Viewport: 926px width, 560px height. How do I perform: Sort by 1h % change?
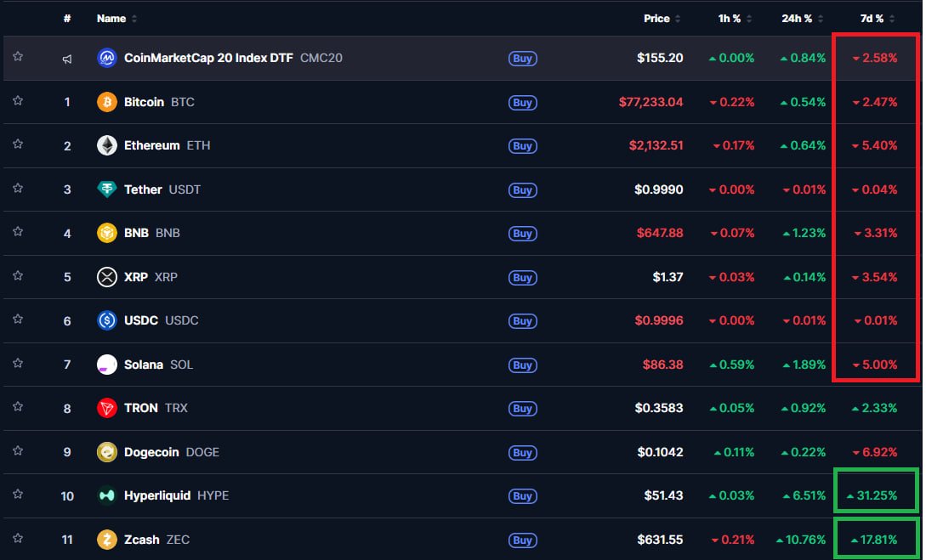point(734,19)
